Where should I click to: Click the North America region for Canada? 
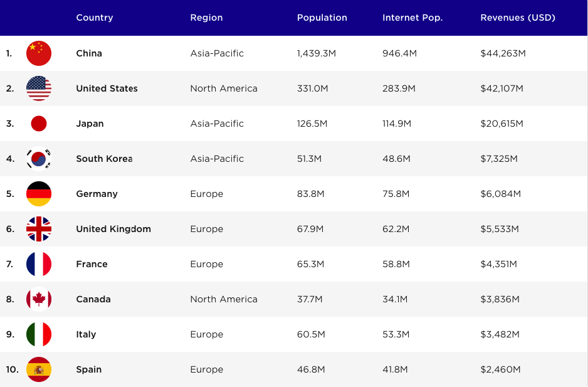[224, 299]
